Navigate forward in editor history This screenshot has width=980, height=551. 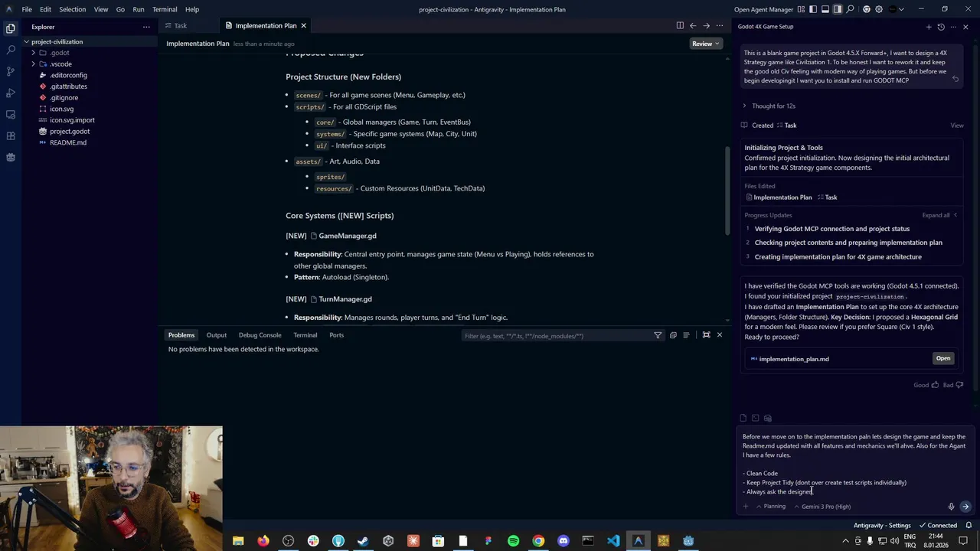pos(706,25)
